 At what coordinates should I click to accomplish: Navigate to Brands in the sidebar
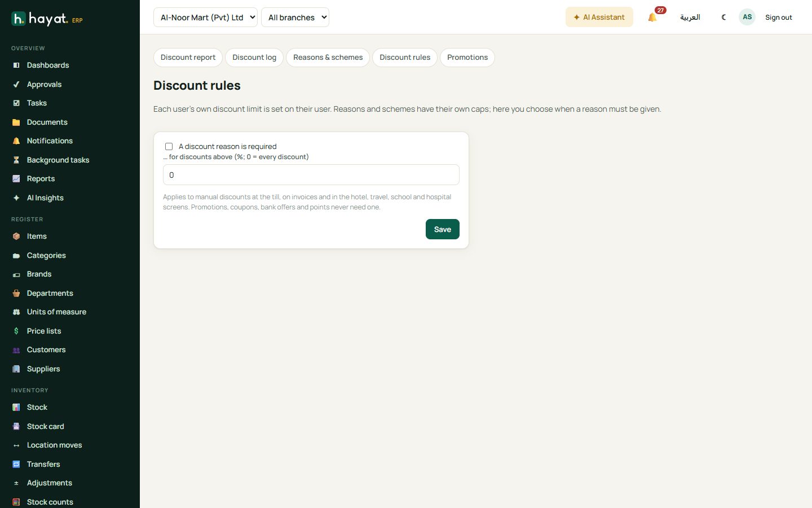[x=39, y=274]
